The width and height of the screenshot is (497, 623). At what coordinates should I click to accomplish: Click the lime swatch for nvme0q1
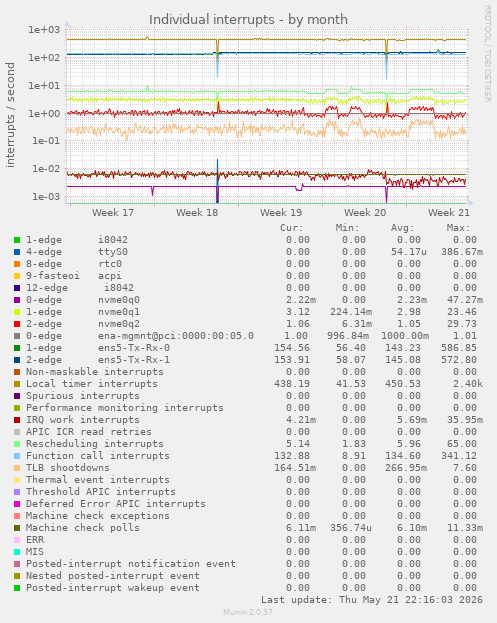coord(17,312)
